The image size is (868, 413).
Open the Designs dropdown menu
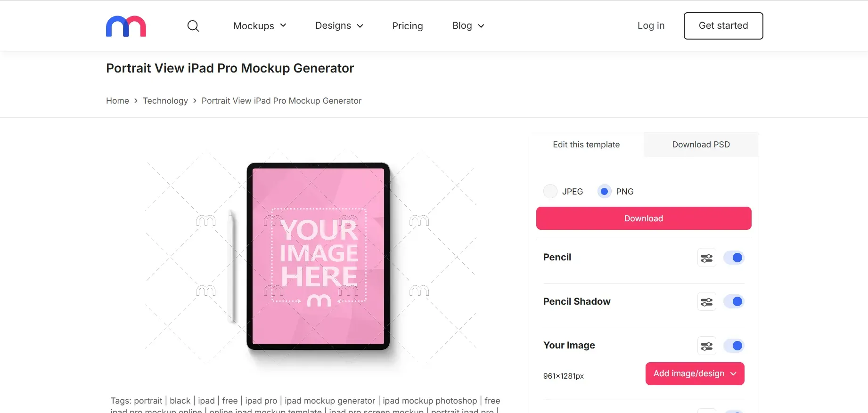tap(339, 26)
